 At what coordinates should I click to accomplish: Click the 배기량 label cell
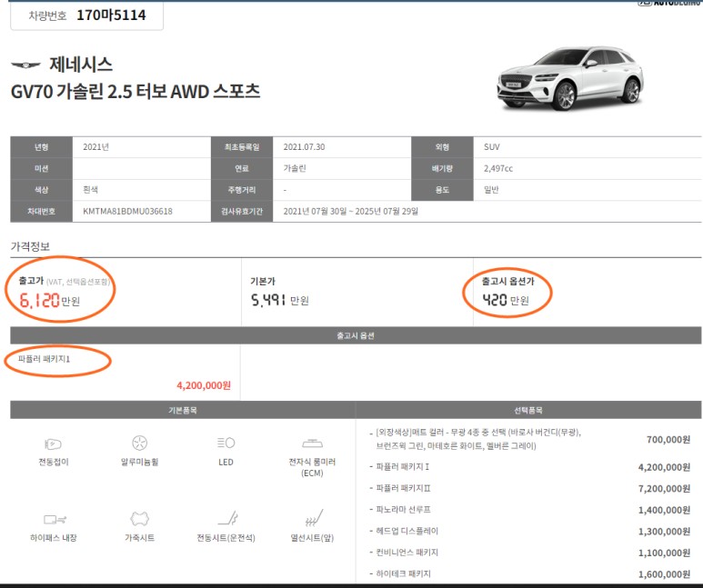coord(442,168)
